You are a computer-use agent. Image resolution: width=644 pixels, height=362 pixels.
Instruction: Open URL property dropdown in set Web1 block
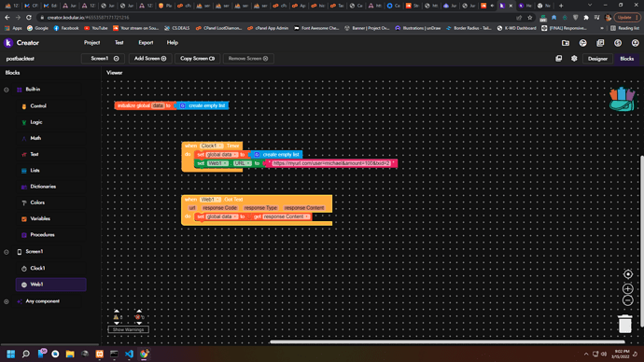coord(243,163)
